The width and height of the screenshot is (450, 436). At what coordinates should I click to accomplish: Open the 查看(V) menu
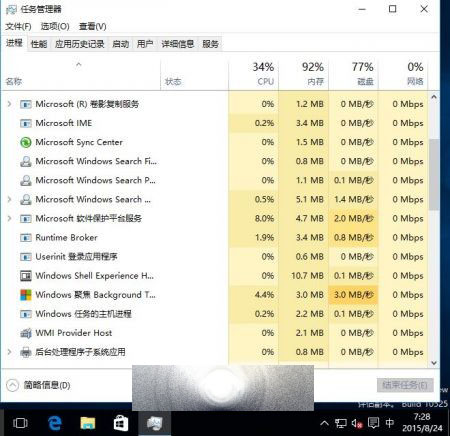coord(93,26)
